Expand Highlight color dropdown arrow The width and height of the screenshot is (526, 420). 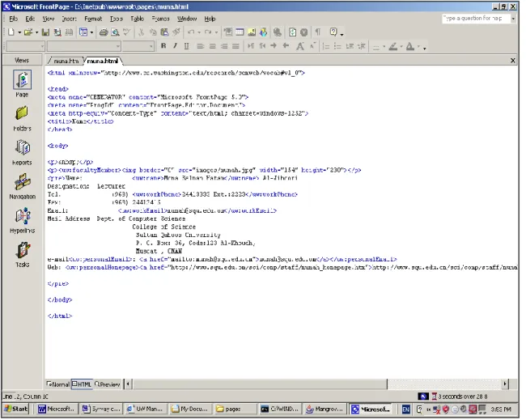(401, 46)
